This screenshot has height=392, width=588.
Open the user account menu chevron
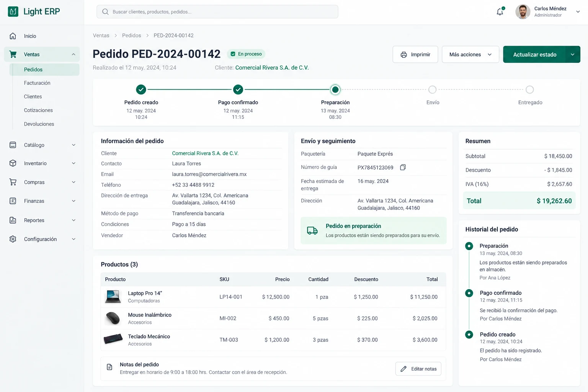578,12
